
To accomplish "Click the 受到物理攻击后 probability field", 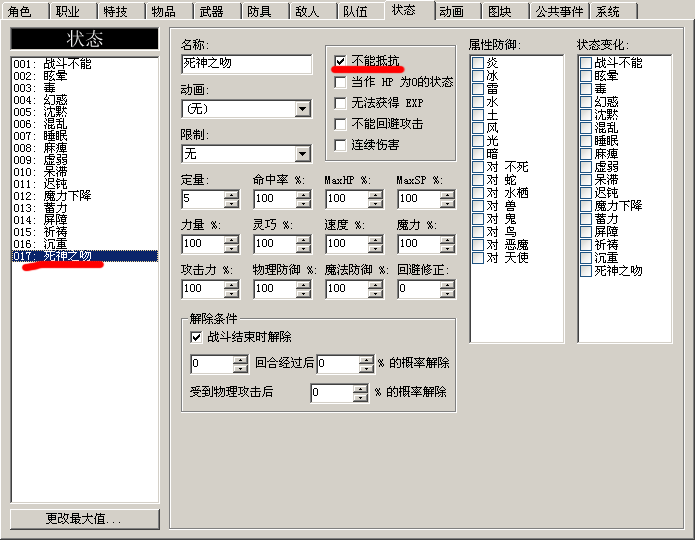I will [332, 392].
